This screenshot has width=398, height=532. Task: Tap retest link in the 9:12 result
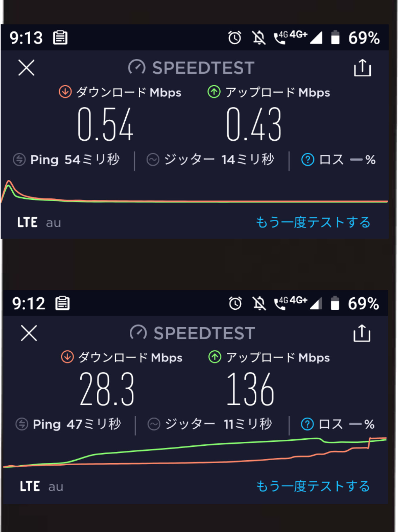313,486
